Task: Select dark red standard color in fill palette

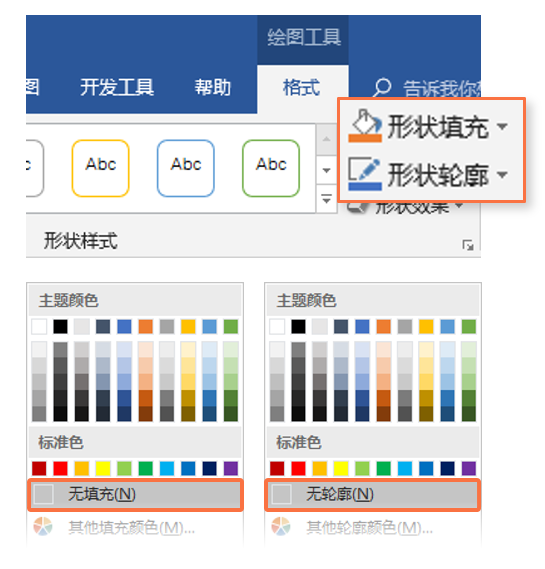Action: pyautogui.click(x=39, y=468)
